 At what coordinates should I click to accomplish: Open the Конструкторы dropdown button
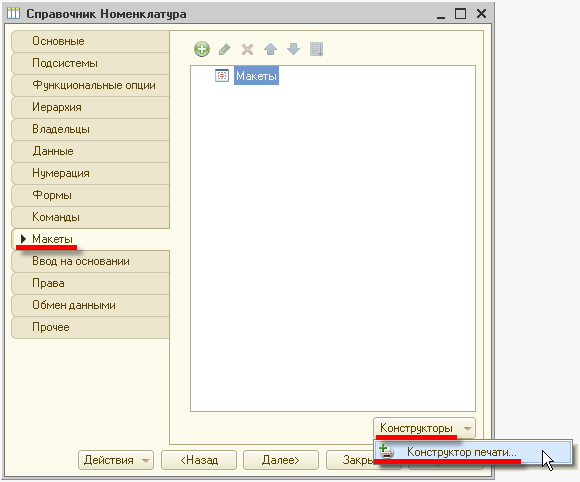click(x=424, y=428)
